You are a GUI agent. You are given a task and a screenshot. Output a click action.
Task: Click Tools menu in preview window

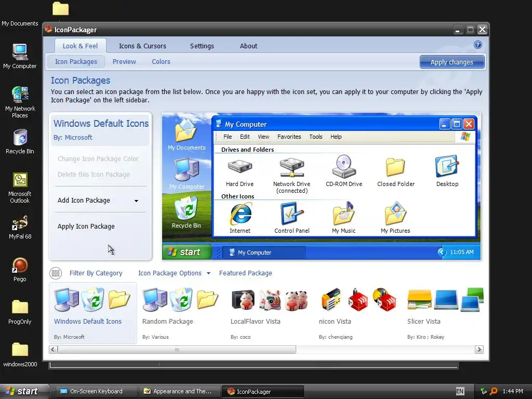click(x=315, y=137)
